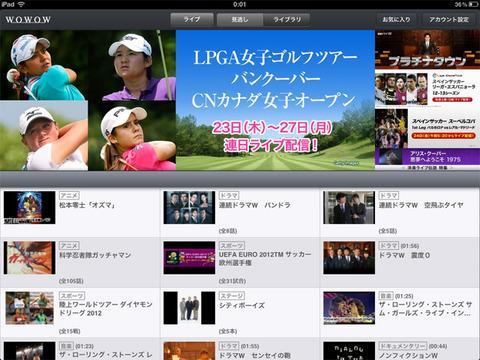Open お気に入り favorites
Image resolution: width=480 pixels, height=360 pixels.
[396, 19]
